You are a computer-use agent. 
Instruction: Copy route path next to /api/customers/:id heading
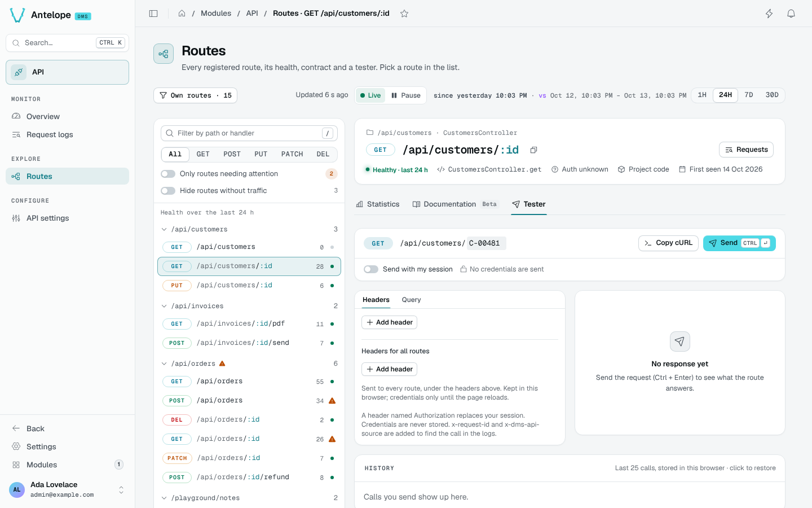click(533, 150)
